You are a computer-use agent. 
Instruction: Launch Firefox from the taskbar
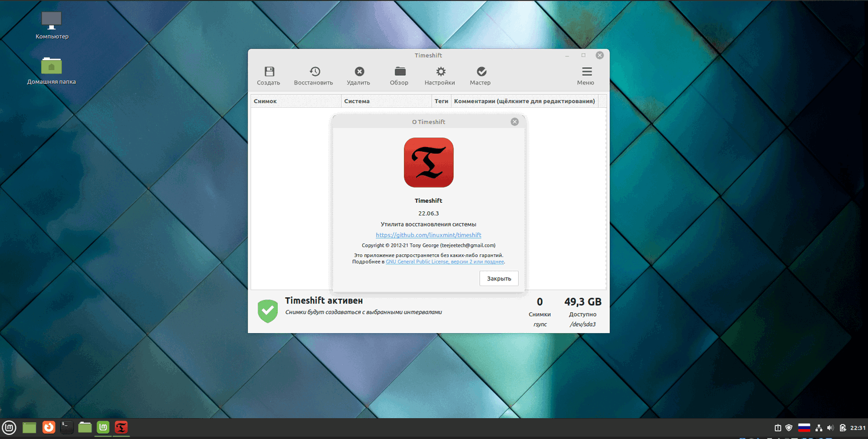(49, 428)
